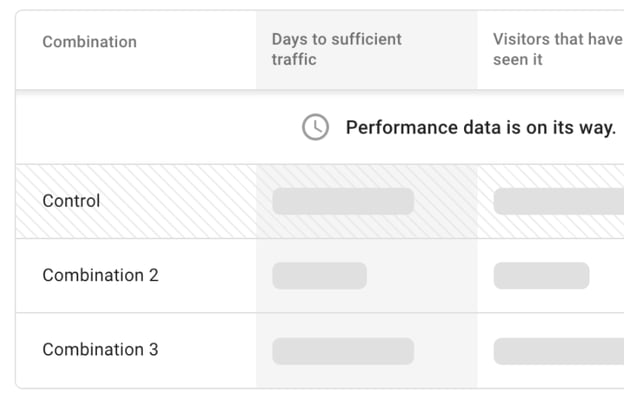Screen dimensions: 624x393
Task: Click the clock icon beside performance message
Action: tap(315, 127)
